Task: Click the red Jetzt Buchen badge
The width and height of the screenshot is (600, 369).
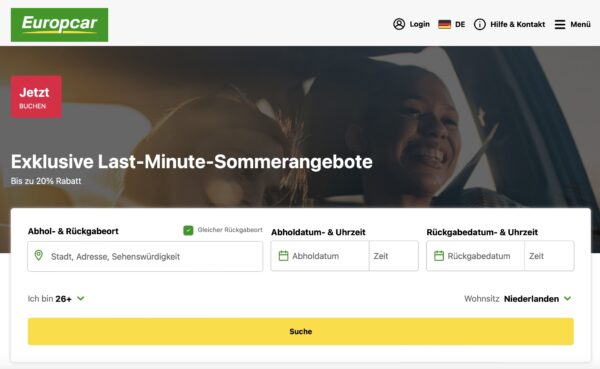Action: (36, 97)
